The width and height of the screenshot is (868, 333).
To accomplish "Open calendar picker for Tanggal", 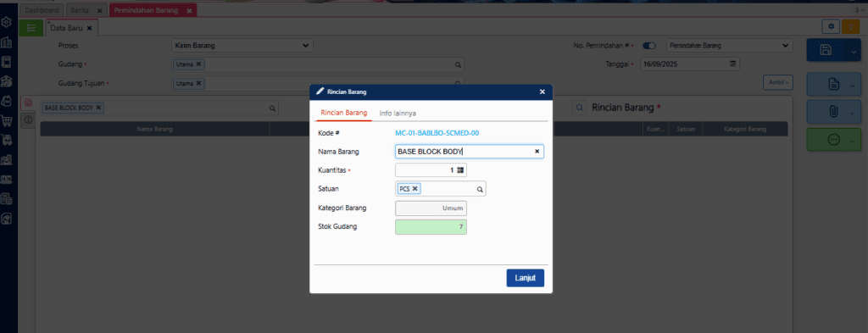I will [x=733, y=64].
